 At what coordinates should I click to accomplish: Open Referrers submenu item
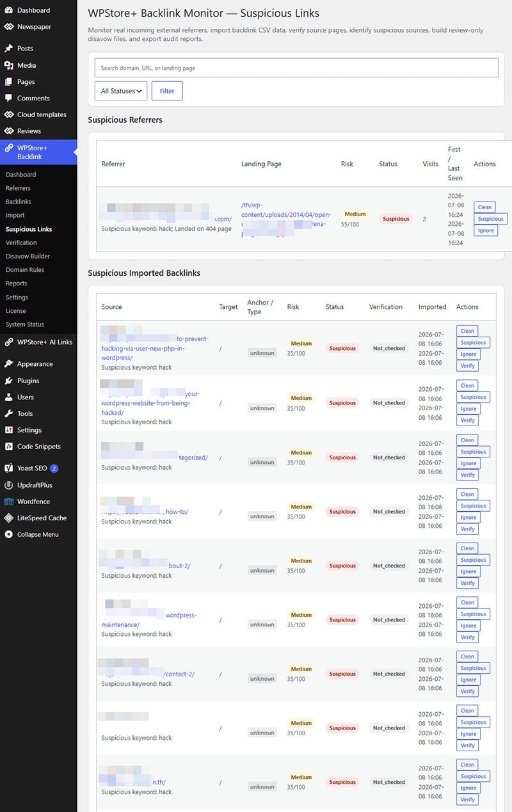pyautogui.click(x=18, y=188)
